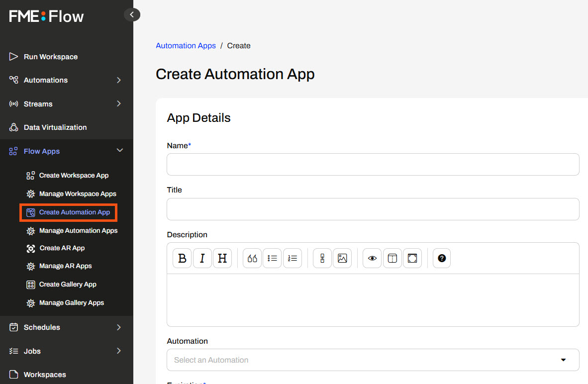Viewport: 588px width, 384px height.
Task: Expand the Automations sidebar section
Action: point(118,80)
